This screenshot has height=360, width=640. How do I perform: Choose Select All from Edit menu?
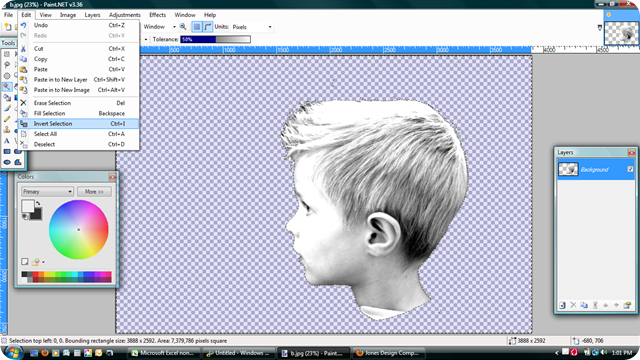[78, 134]
